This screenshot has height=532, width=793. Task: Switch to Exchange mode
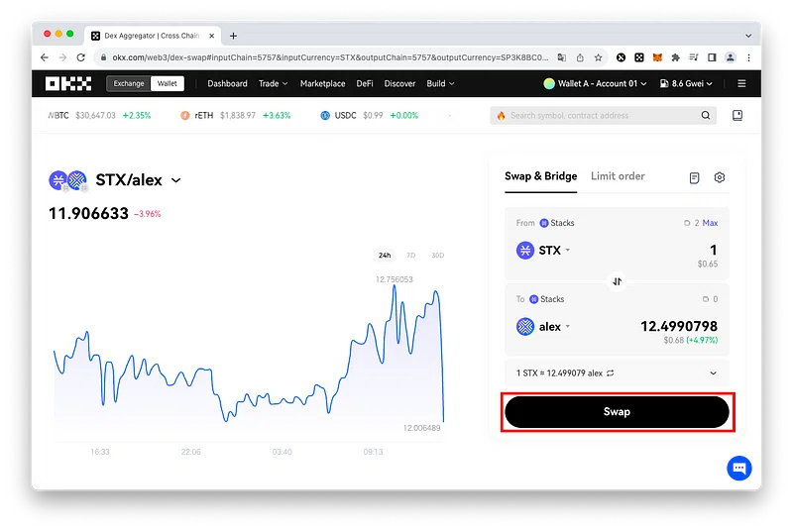(x=129, y=83)
